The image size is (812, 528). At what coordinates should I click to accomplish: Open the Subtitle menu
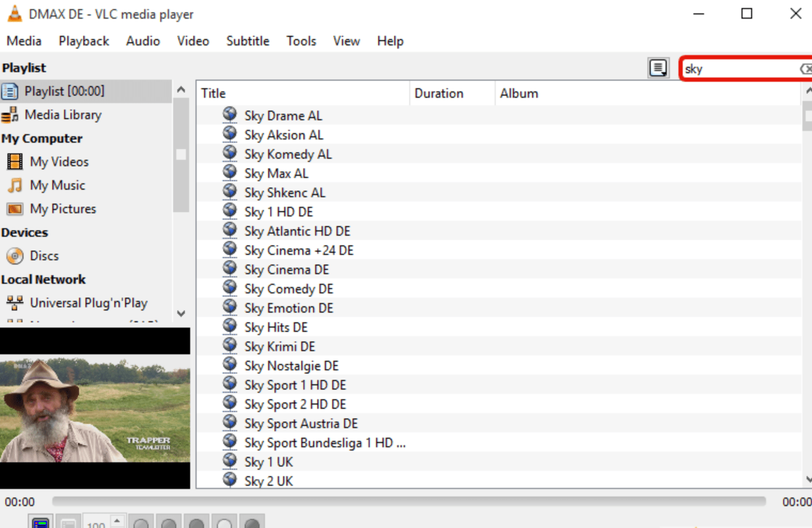tap(248, 41)
